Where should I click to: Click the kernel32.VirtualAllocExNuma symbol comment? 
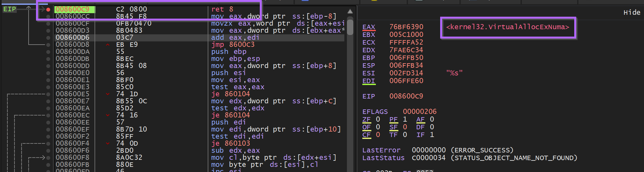coord(508,27)
